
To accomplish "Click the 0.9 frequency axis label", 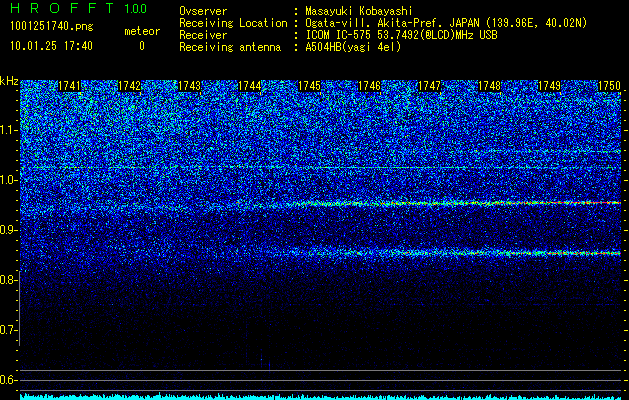I will pos(8,230).
